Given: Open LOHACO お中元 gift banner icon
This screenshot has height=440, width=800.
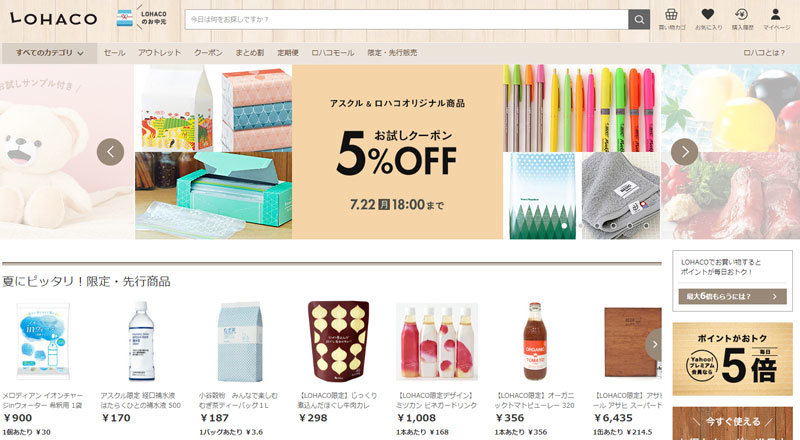Looking at the screenshot, I should [141, 18].
